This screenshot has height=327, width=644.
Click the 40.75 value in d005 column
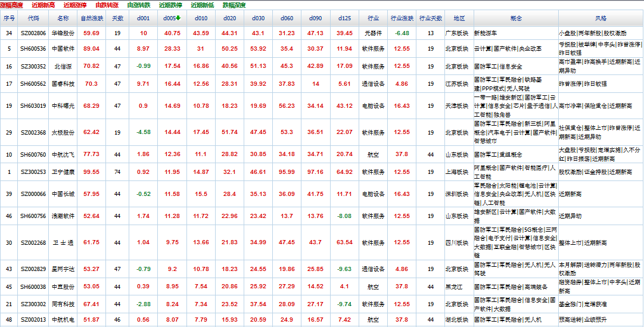click(172, 33)
